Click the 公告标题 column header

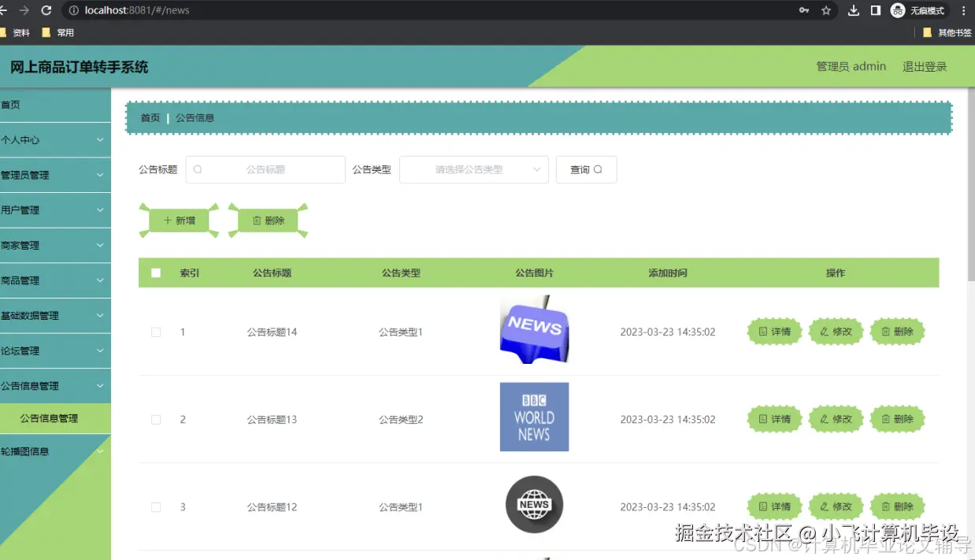pyautogui.click(x=272, y=273)
